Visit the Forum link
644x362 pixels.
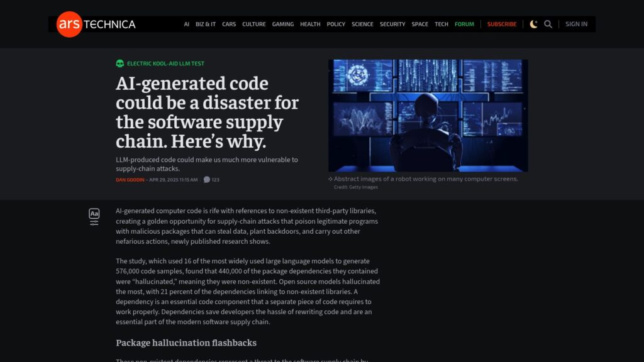(x=464, y=25)
